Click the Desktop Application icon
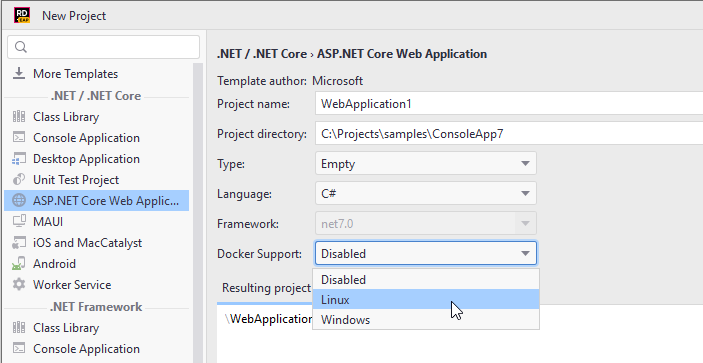 (x=19, y=159)
